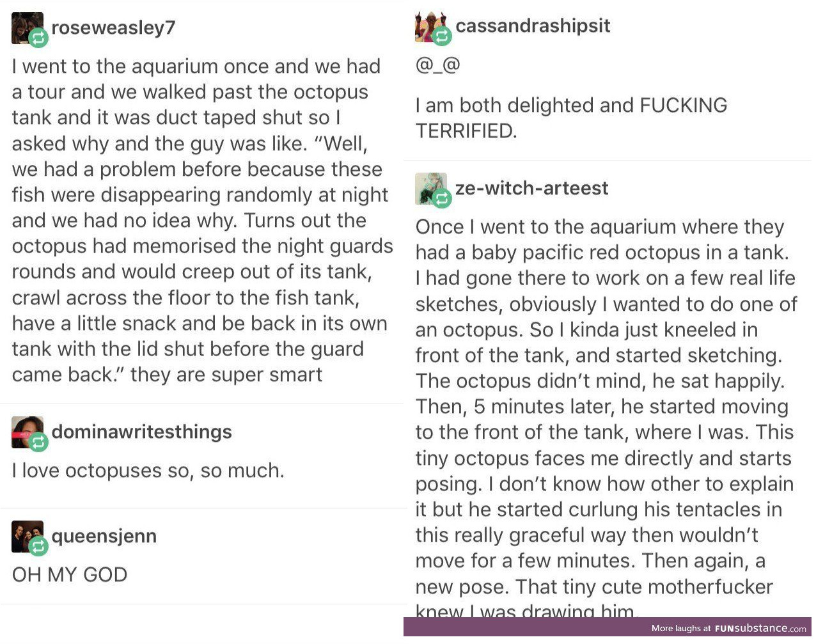Open ze-witch-arteest's avatar thumbnail

point(431,189)
